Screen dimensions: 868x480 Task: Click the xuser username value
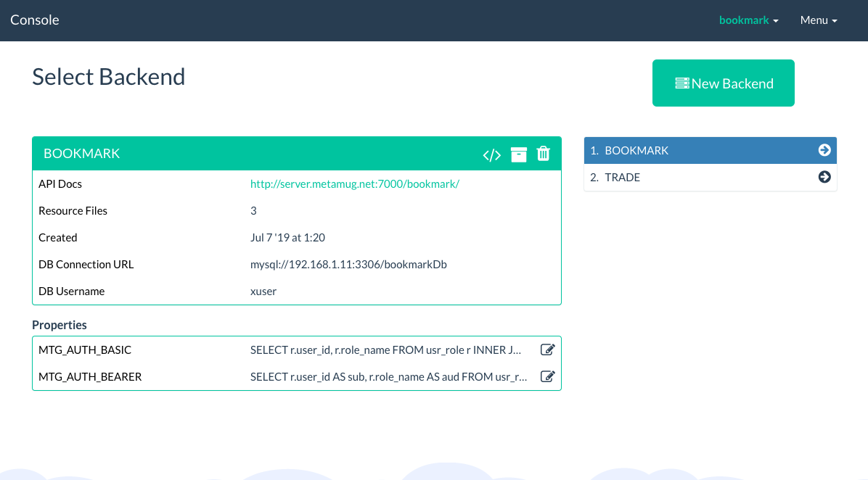(263, 291)
